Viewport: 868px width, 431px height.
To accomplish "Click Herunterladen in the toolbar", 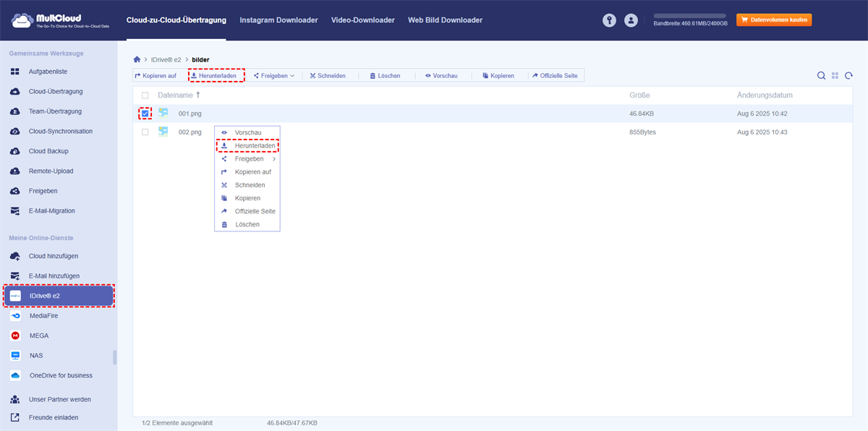I will coord(216,76).
